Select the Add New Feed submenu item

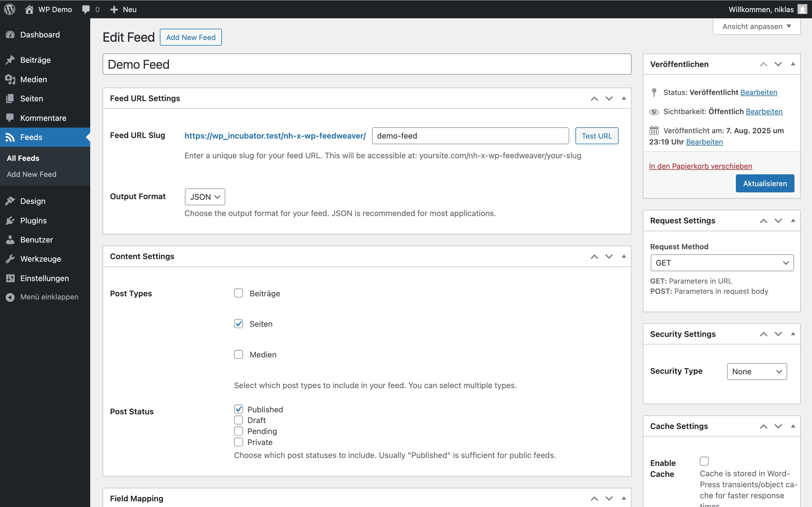32,174
